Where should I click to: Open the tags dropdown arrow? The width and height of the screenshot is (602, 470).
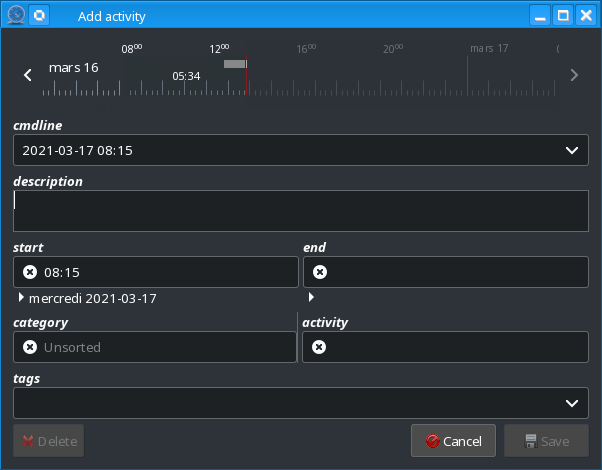click(x=572, y=403)
